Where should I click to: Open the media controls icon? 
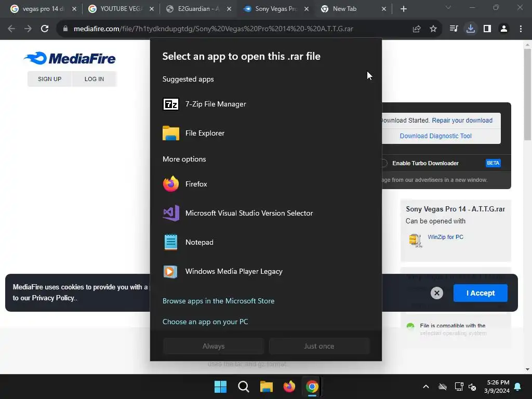point(454,29)
